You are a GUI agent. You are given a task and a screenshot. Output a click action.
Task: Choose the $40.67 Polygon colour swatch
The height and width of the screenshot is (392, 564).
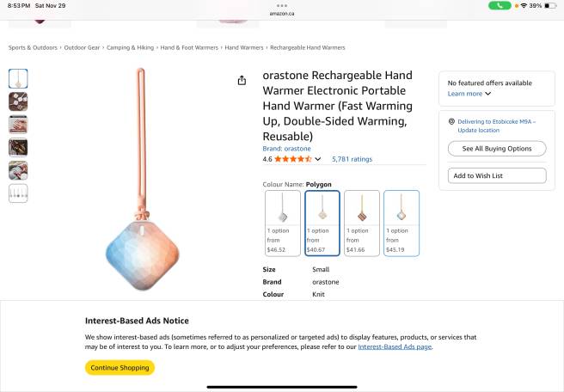(x=322, y=224)
